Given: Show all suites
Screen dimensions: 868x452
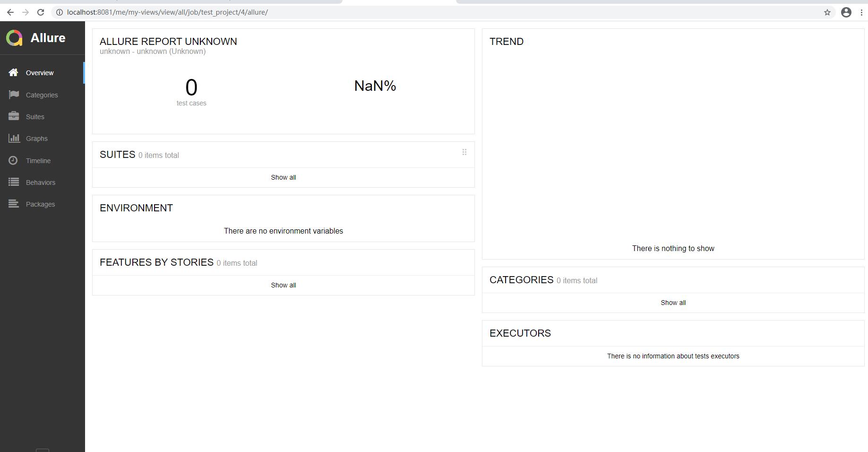Looking at the screenshot, I should click(x=284, y=177).
